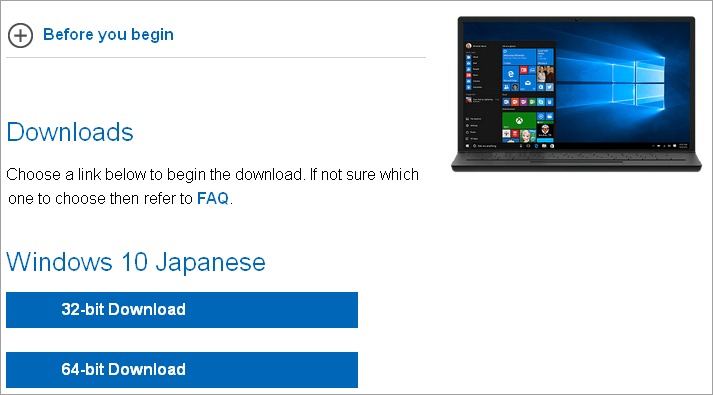The image size is (713, 395).
Task: Select the Windows 10 Japanese heading
Action: (136, 262)
